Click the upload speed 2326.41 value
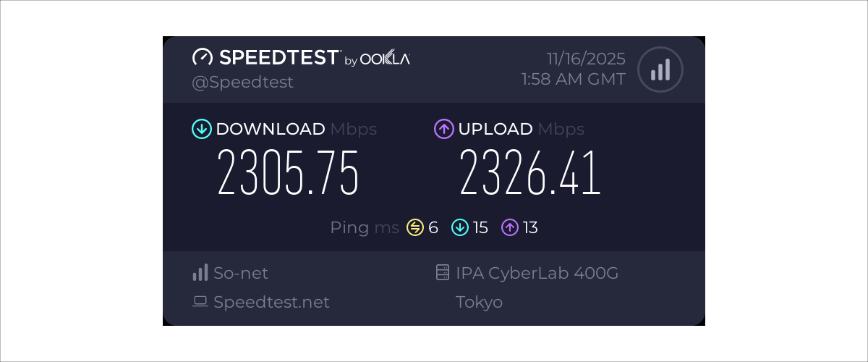This screenshot has width=868, height=362. [x=530, y=174]
